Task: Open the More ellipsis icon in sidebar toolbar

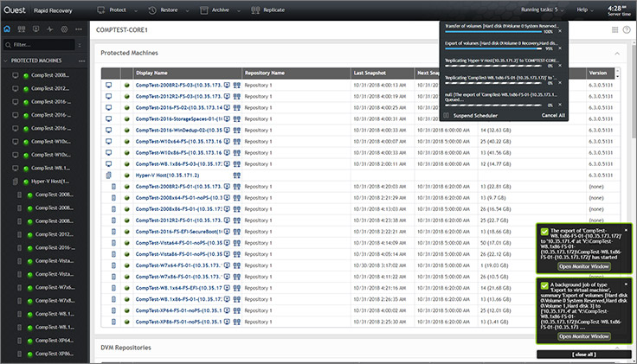Action: click(79, 29)
